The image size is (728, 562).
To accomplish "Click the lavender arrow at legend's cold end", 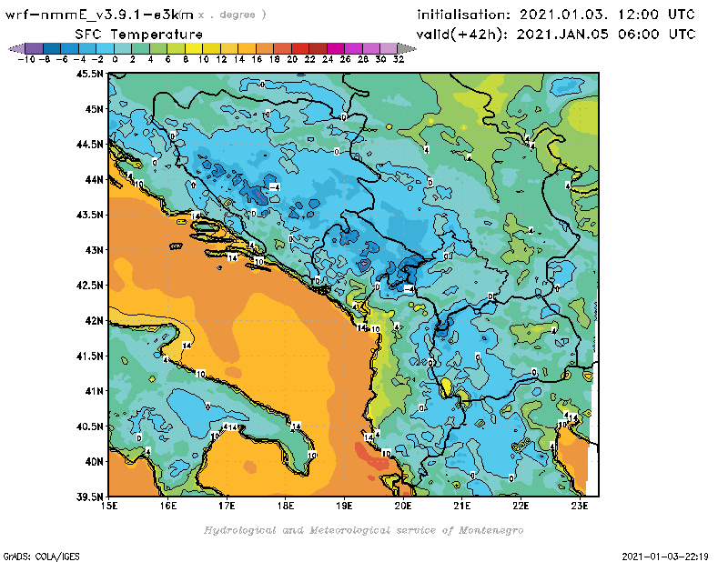I will click(x=16, y=48).
